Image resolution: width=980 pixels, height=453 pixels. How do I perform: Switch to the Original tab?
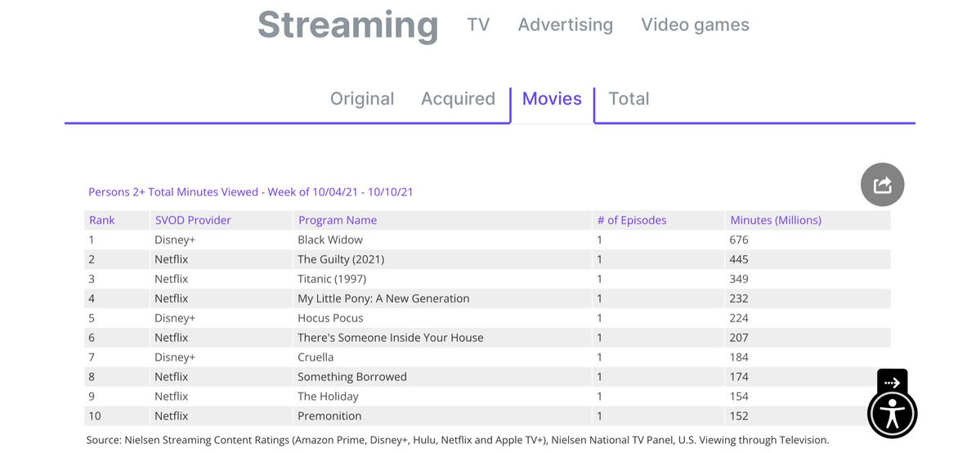click(362, 99)
